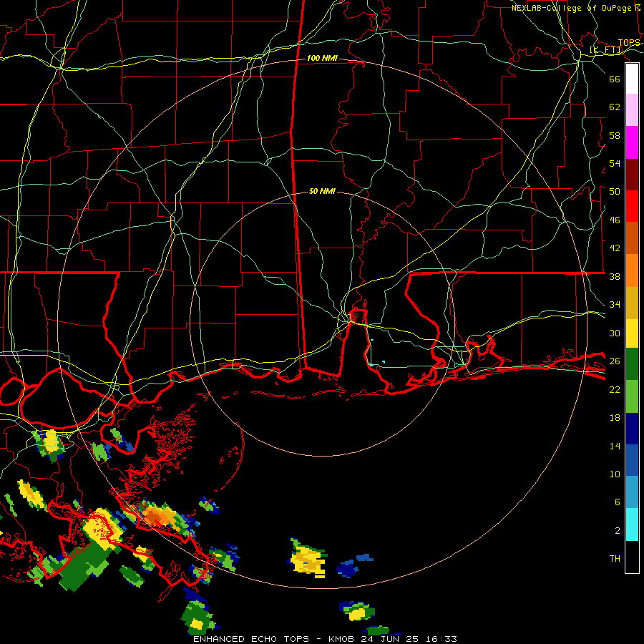The image size is (644, 644).
Task: Click the "66" legend label
Action: (615, 79)
